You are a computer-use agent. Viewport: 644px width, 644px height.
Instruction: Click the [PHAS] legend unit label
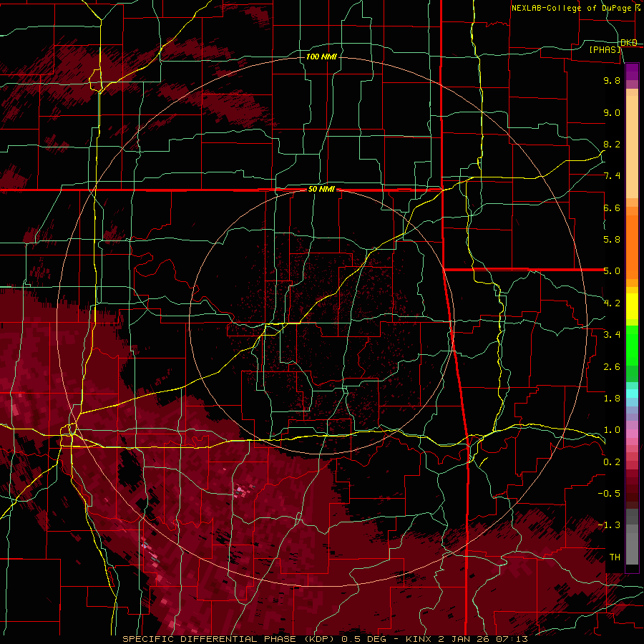pyautogui.click(x=605, y=50)
